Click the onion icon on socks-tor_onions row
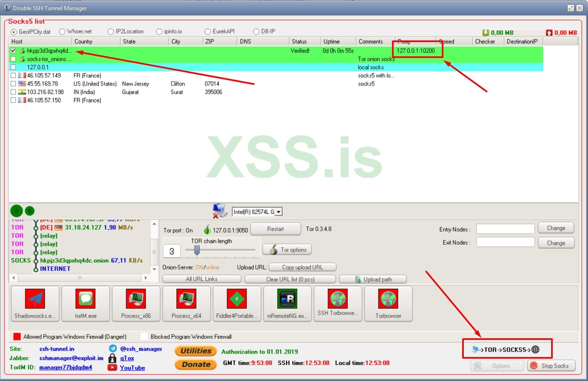This screenshot has width=588, height=381. click(x=22, y=59)
